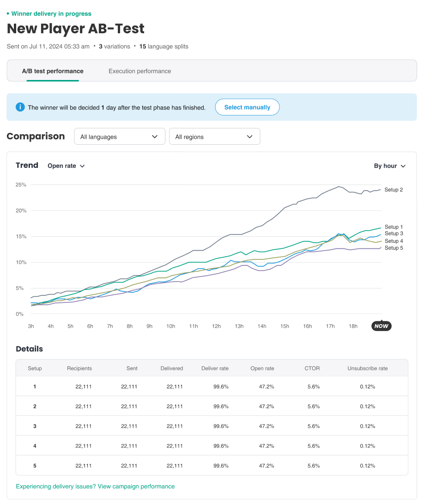Click the Unsubscribe rate column header
Image resolution: width=425 pixels, height=504 pixels.
[x=367, y=369]
